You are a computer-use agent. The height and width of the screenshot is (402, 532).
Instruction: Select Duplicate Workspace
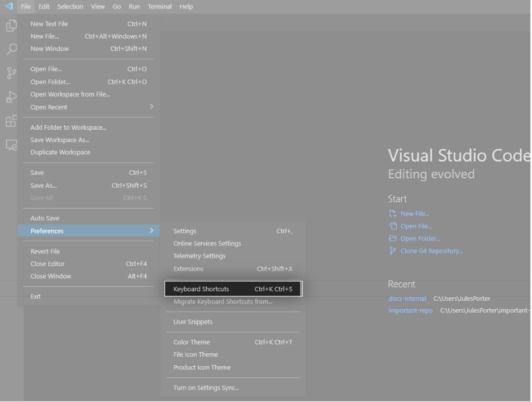[x=88, y=152]
